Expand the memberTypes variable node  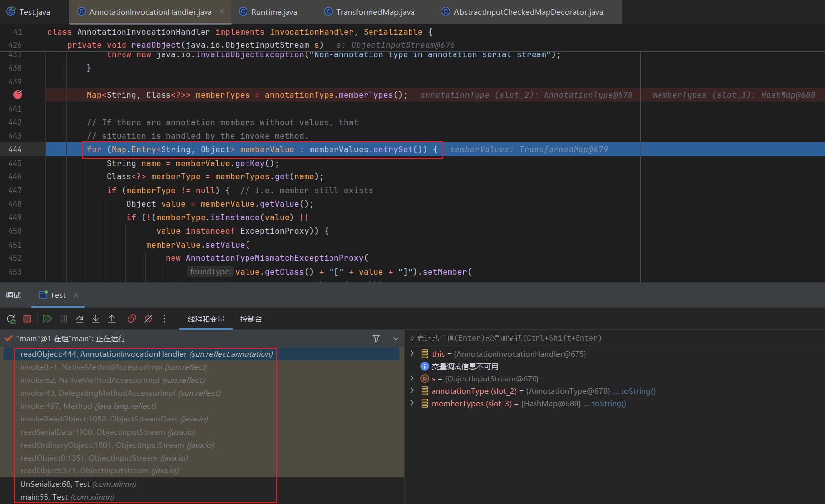pyautogui.click(x=412, y=403)
